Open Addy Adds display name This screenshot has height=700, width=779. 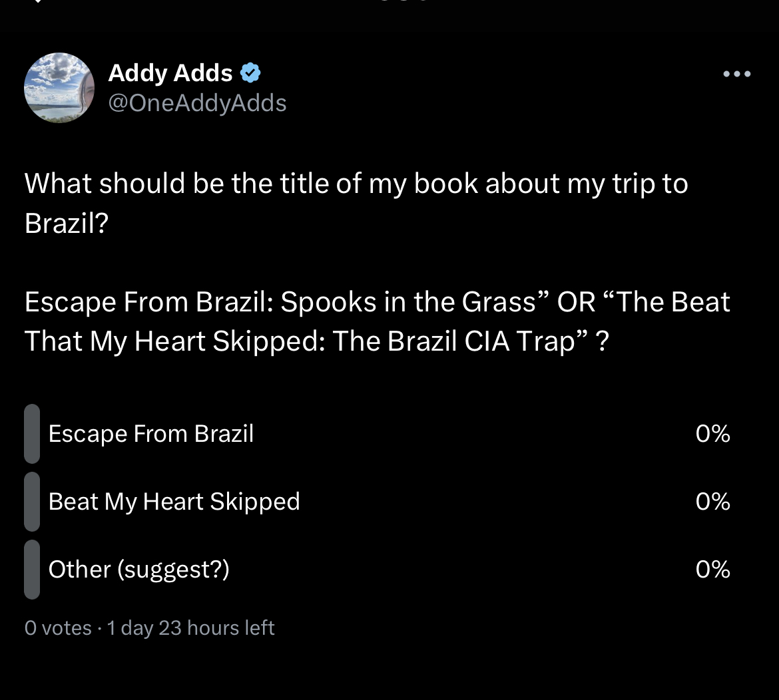point(170,73)
